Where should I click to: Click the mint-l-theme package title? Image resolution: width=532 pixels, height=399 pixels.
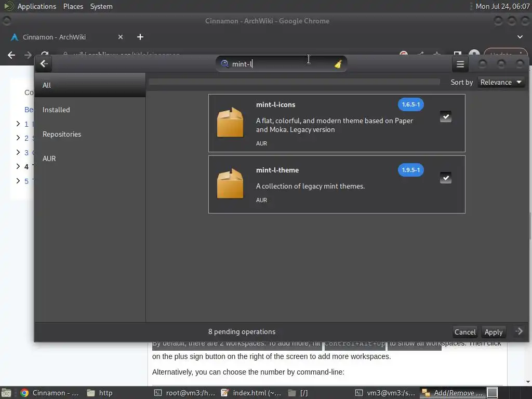pos(277,170)
